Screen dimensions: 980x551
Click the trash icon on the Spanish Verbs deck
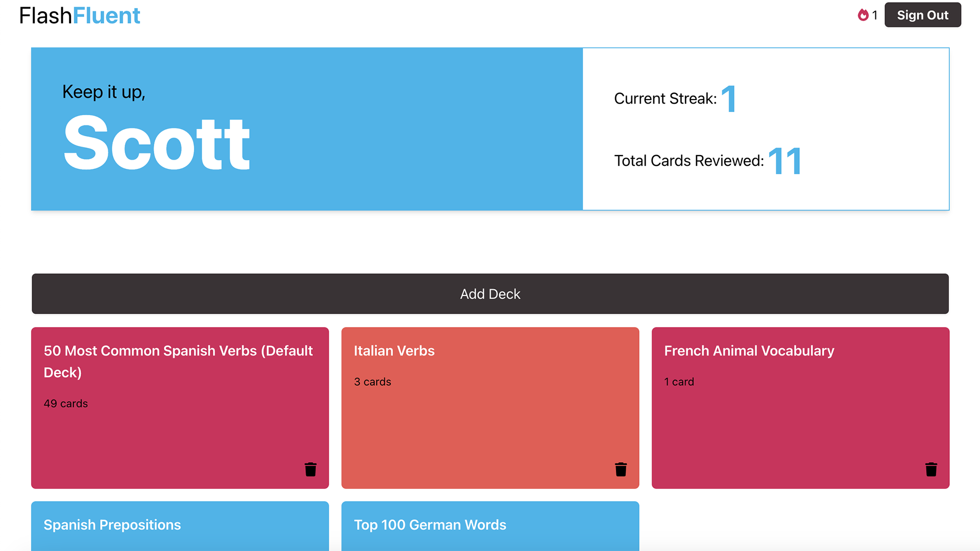click(311, 469)
